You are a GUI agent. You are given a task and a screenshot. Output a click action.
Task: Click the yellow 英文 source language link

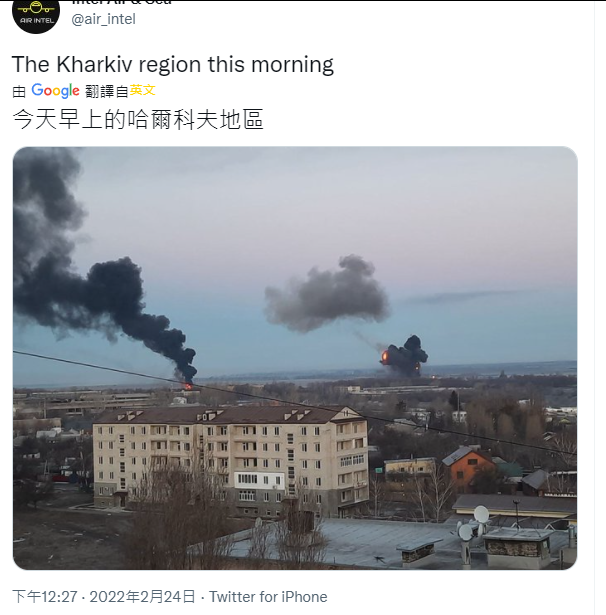click(142, 91)
